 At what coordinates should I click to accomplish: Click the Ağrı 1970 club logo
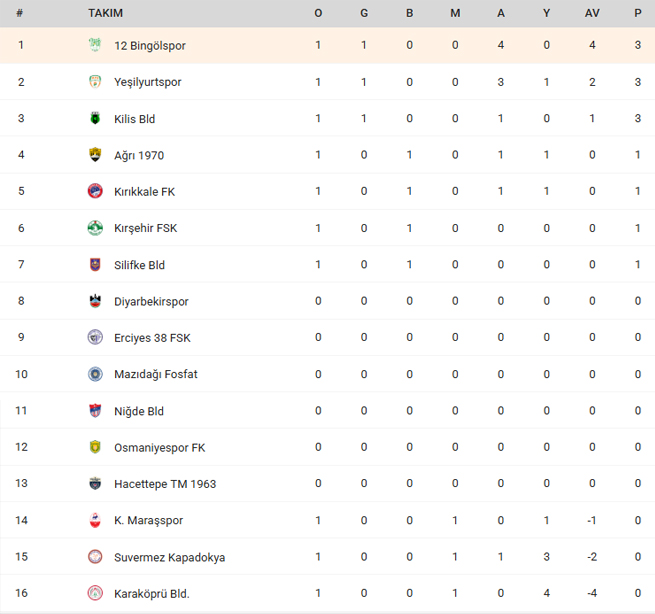tap(95, 155)
